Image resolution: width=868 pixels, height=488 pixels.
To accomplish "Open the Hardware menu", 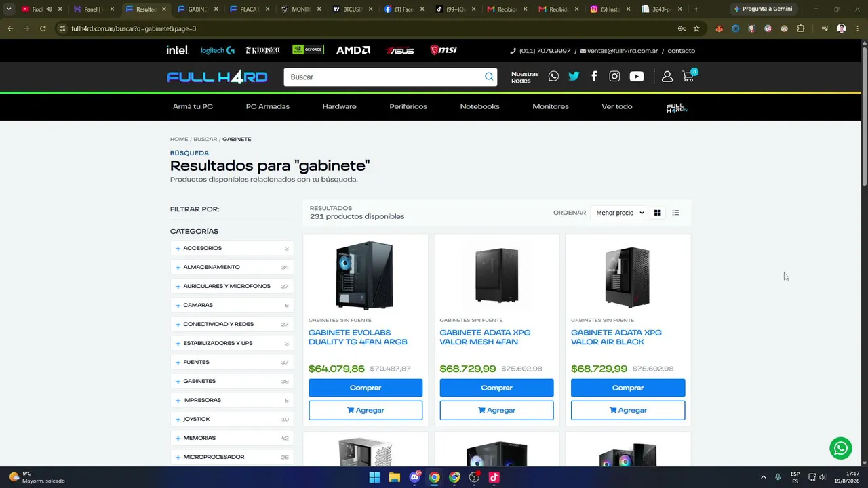I will tap(339, 106).
